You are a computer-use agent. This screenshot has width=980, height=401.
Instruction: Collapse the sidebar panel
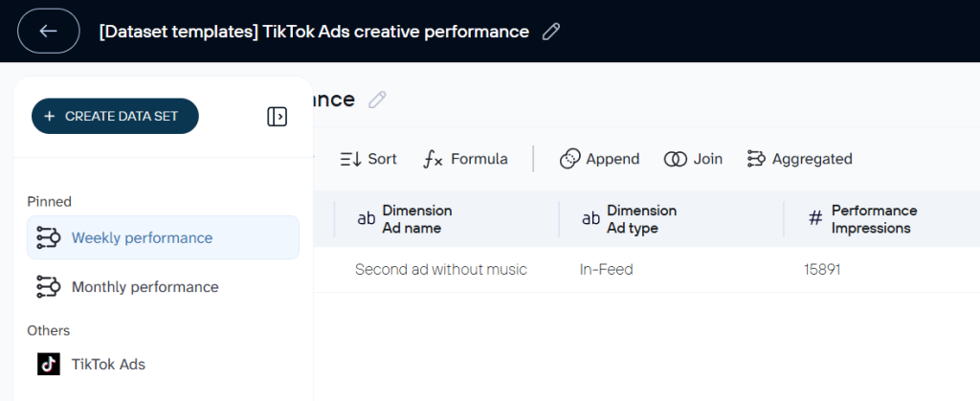point(277,117)
